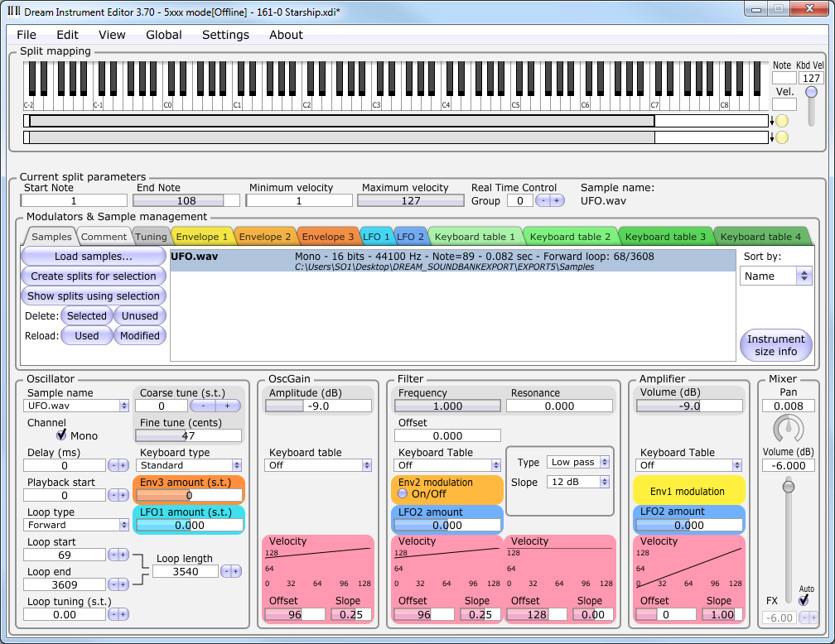This screenshot has height=644, width=835.
Task: Switch to the LFO 2 tab
Action: [410, 237]
